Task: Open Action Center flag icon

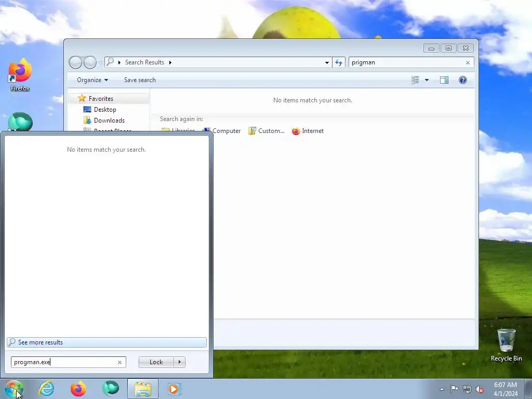Action: [x=454, y=389]
